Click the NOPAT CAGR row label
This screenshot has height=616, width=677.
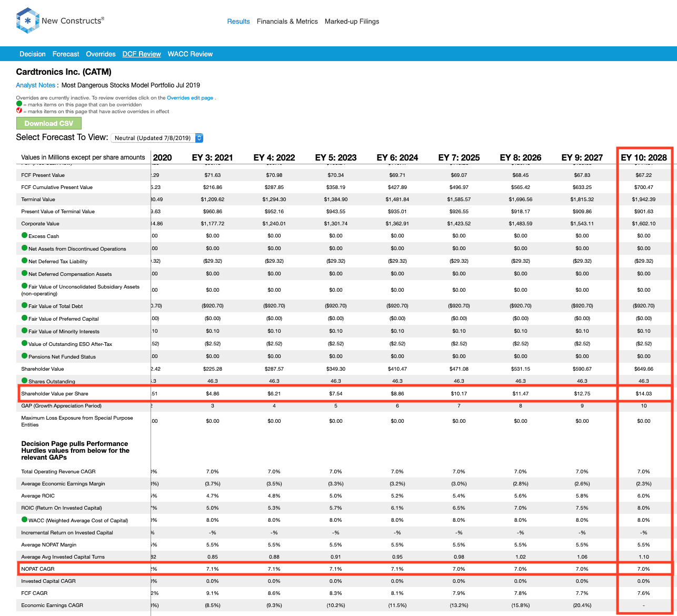[38, 569]
